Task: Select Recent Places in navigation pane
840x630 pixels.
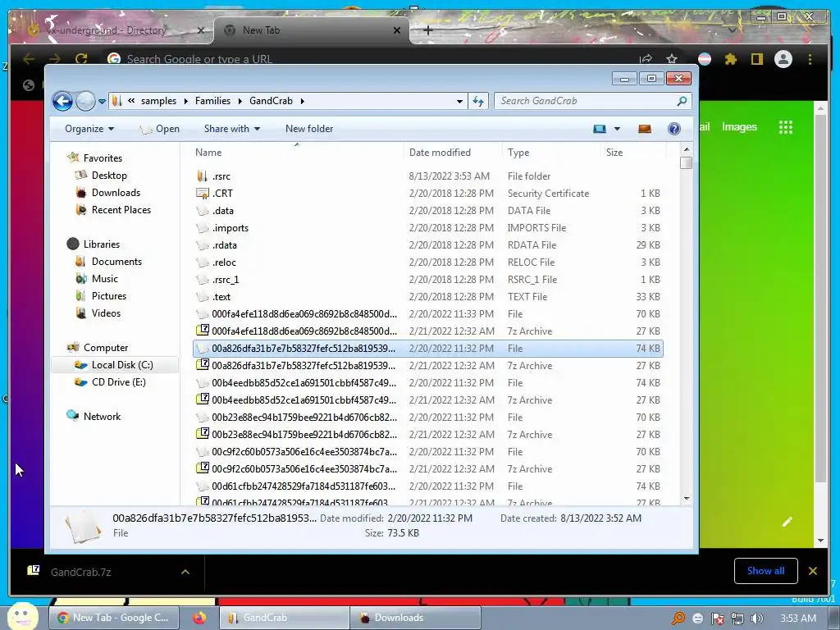Action: pos(121,209)
